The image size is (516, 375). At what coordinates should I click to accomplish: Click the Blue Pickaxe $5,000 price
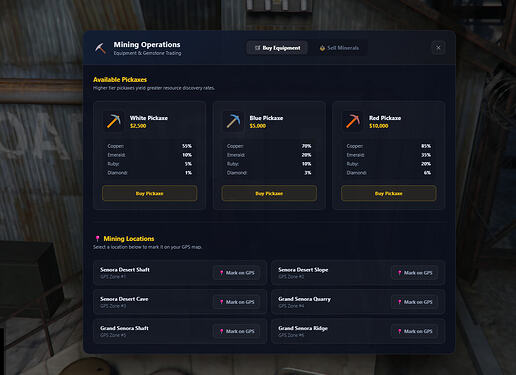pyautogui.click(x=258, y=126)
